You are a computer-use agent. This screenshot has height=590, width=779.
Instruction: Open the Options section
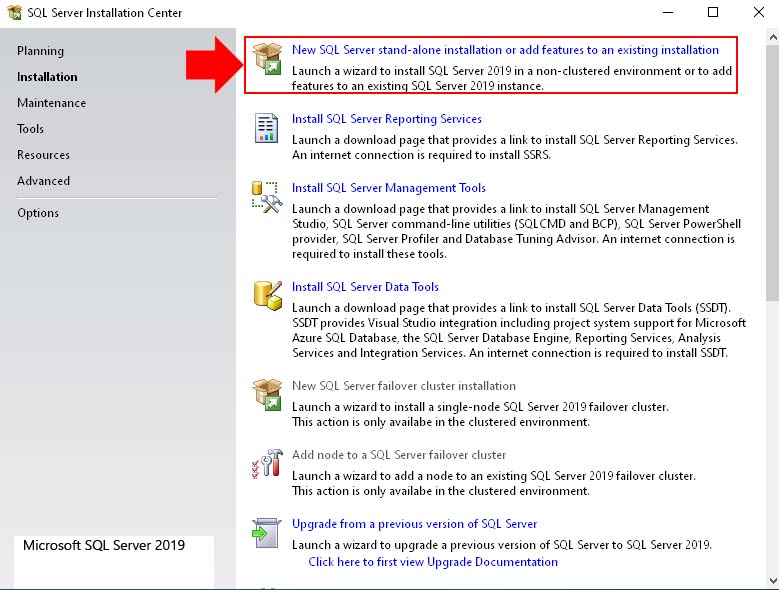click(x=38, y=213)
